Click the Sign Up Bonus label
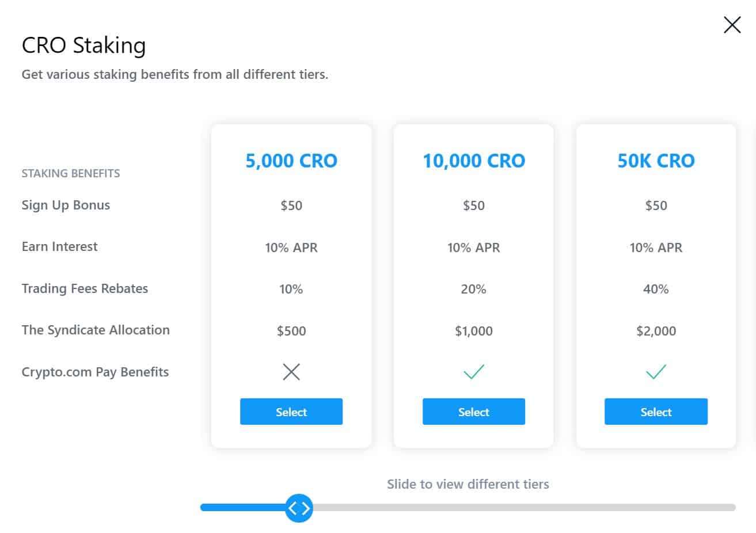Screen dimensions: 756x533 pos(66,205)
